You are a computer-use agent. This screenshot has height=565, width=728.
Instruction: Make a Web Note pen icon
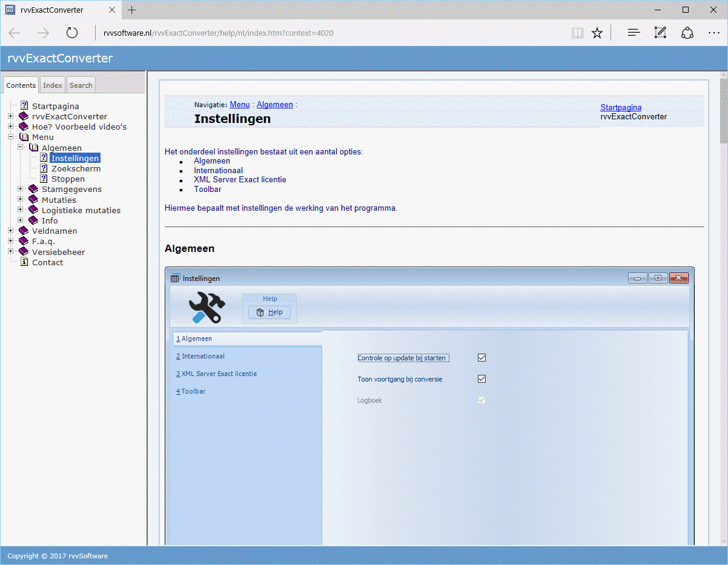click(x=660, y=33)
